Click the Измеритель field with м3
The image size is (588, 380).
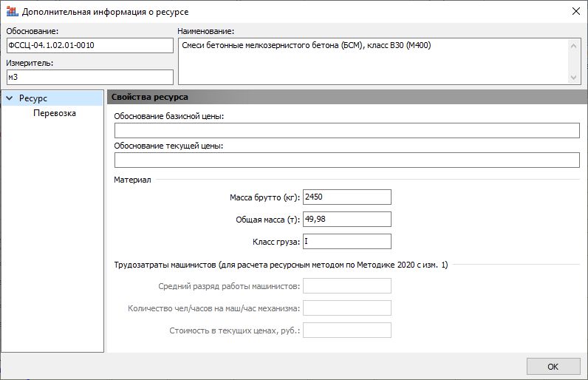coord(90,78)
